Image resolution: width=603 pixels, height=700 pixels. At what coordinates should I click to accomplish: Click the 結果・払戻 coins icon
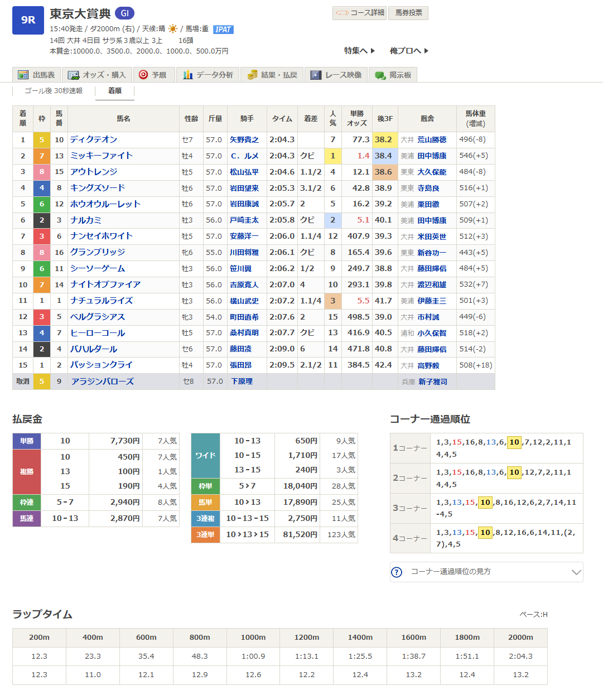pyautogui.click(x=253, y=75)
